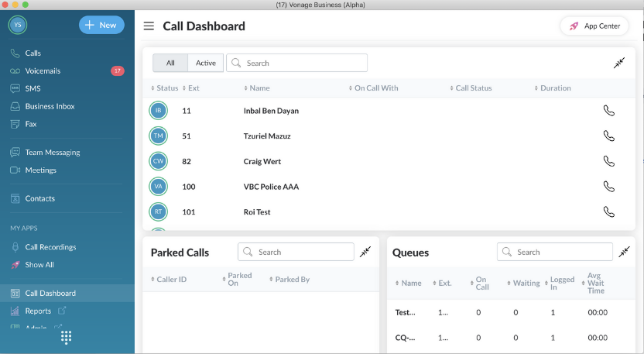The width and height of the screenshot is (644, 354).
Task: Click the Contacts icon in sidebar
Action: (x=15, y=198)
